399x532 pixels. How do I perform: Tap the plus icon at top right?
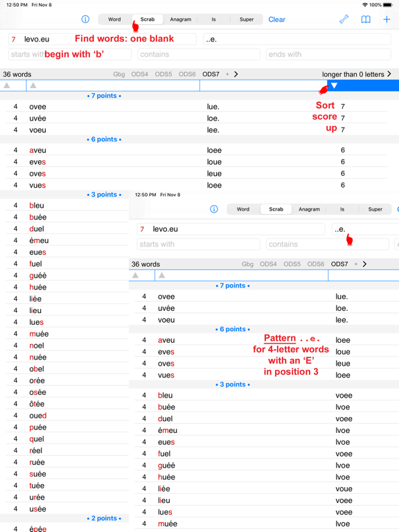pyautogui.click(x=387, y=19)
